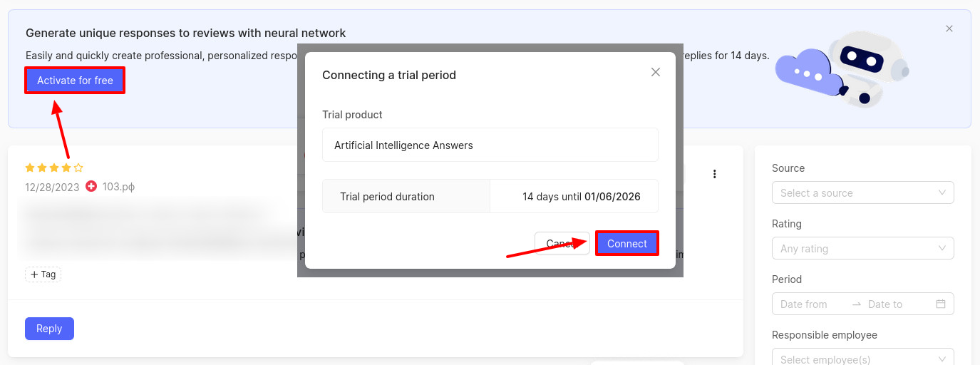Image resolution: width=980 pixels, height=365 pixels.
Task: Click the review star rating
Action: tap(54, 168)
